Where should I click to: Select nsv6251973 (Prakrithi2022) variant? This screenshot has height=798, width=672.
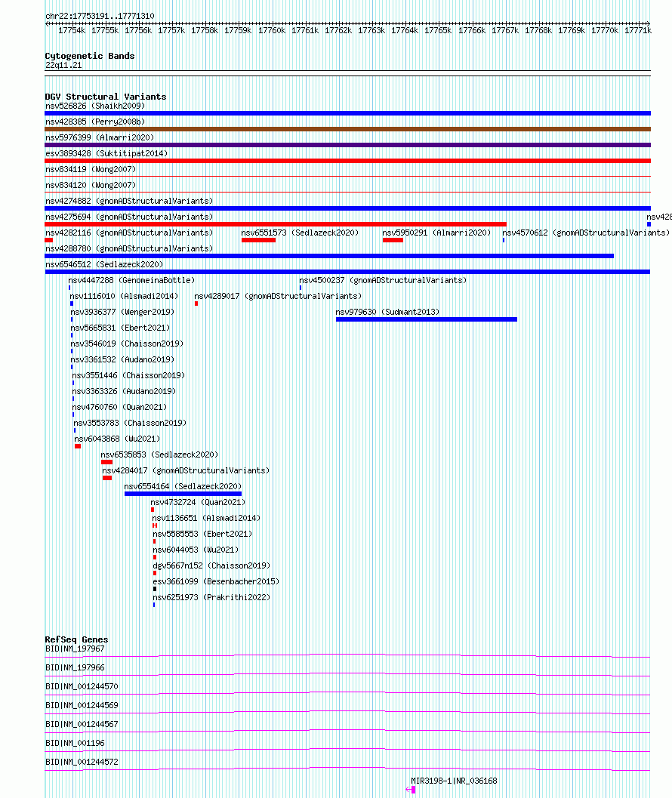coord(211,597)
